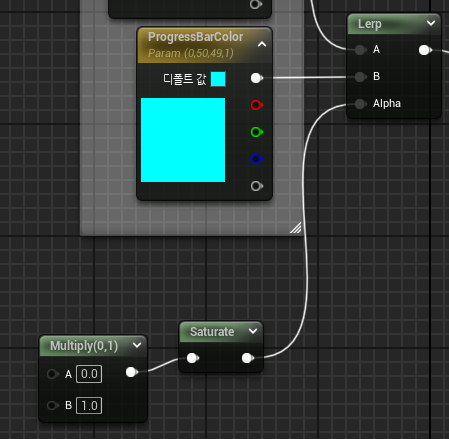Screen dimensions: 449x439
Task: Click the Param (0,50,49,1) subtitle
Action: pos(191,53)
